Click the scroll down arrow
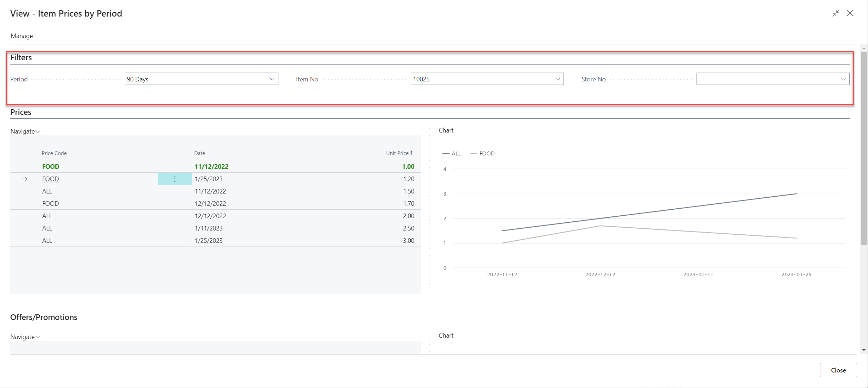 click(864, 350)
